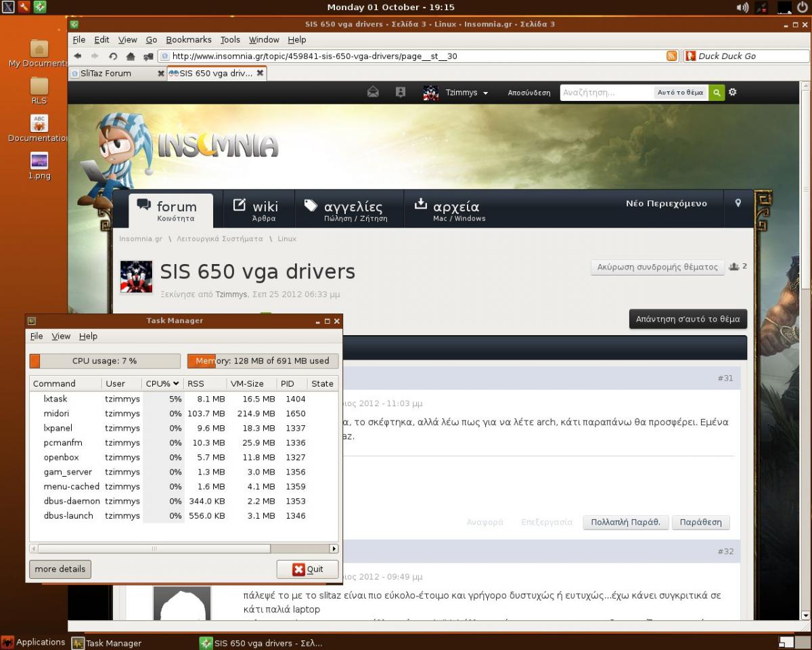
Task: Select the openbox process row
Action: (183, 458)
